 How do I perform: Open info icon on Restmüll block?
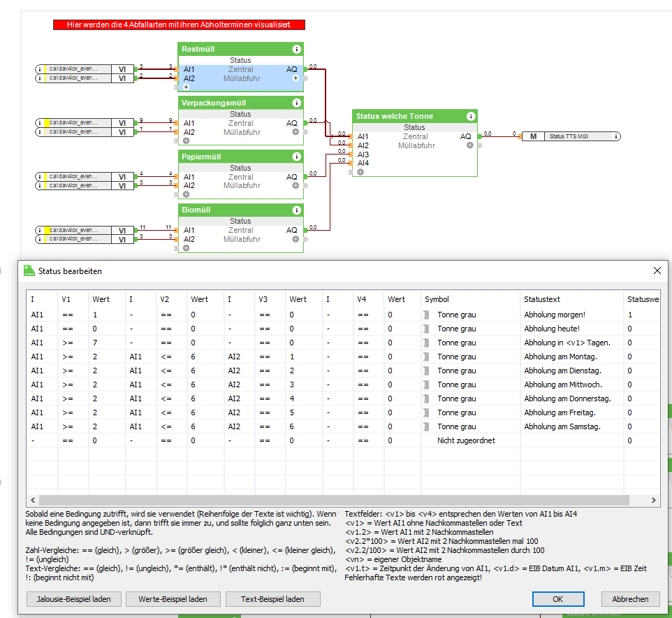point(296,50)
